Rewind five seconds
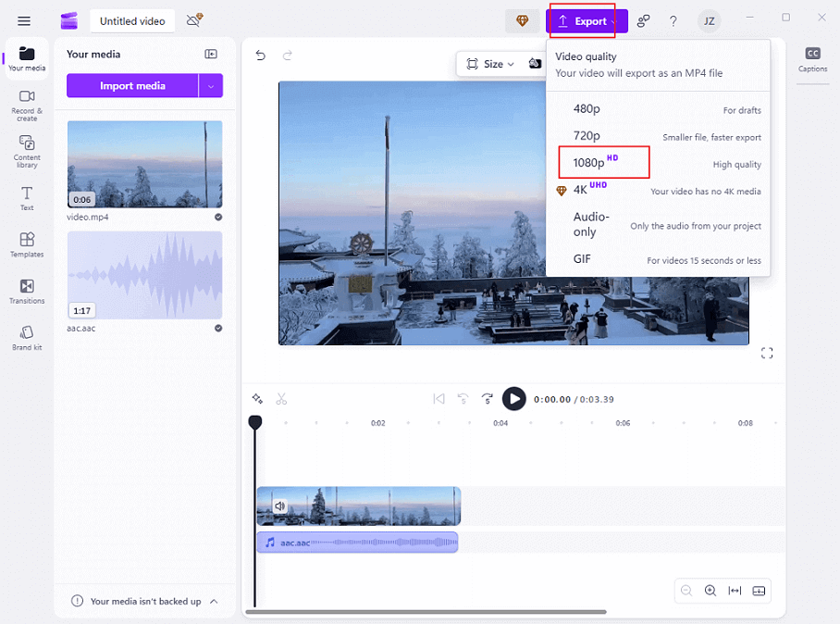This screenshot has width=840, height=624. pos(463,399)
